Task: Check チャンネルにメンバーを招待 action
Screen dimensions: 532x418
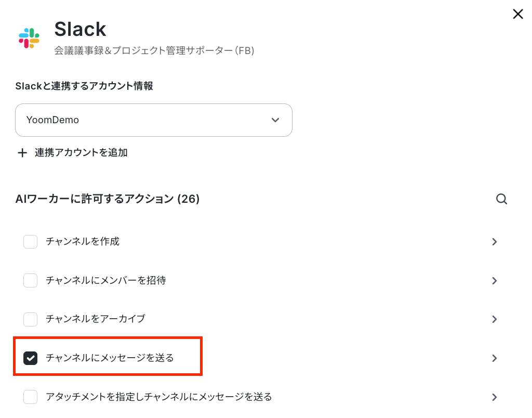Action: coord(31,280)
